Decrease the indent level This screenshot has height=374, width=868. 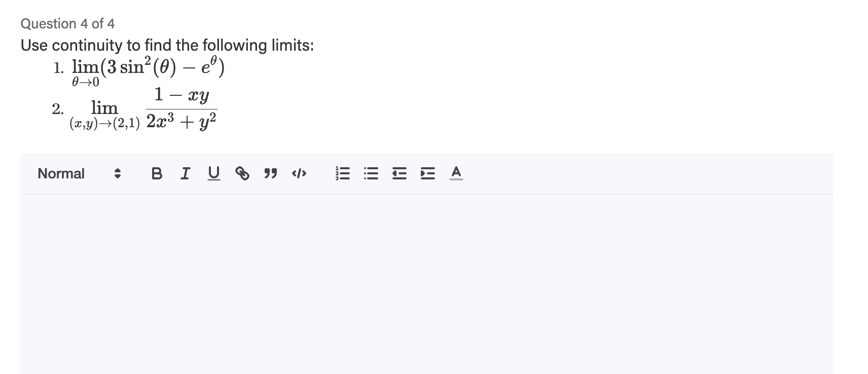pos(399,174)
